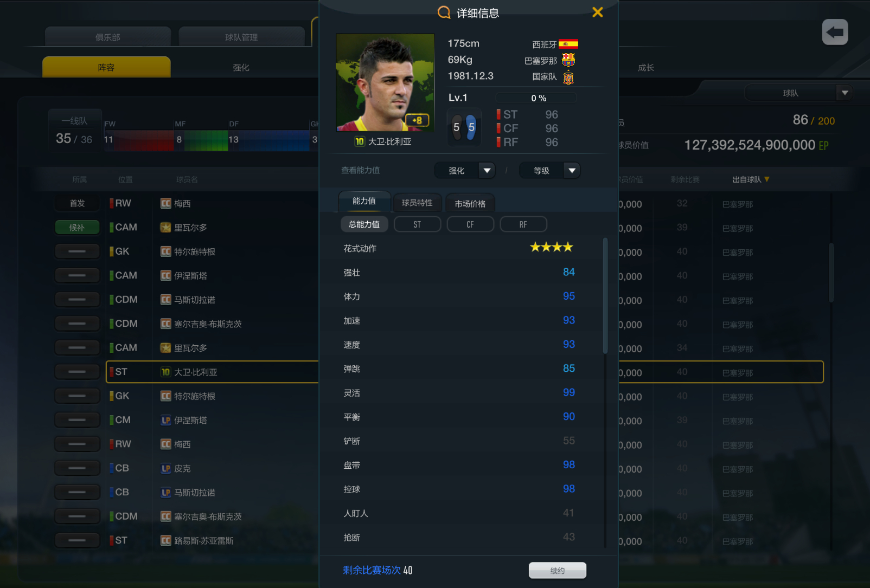Click the 续约 renew contract button
Viewport: 870px width, 588px height.
[557, 570]
